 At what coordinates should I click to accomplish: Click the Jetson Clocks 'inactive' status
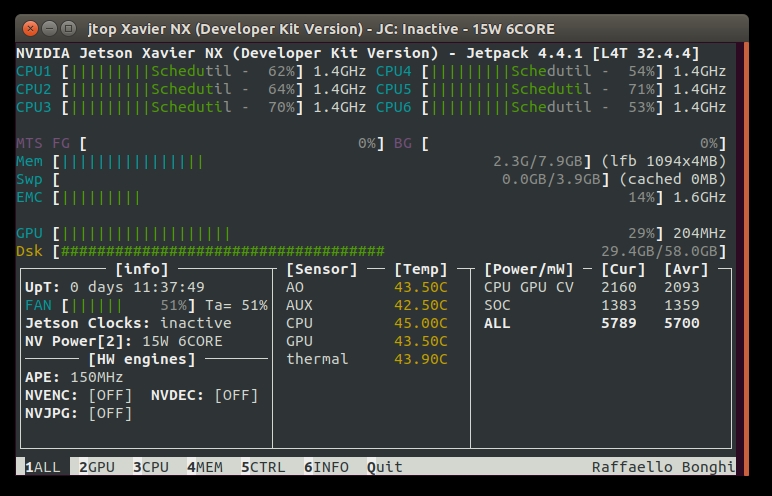click(195, 323)
